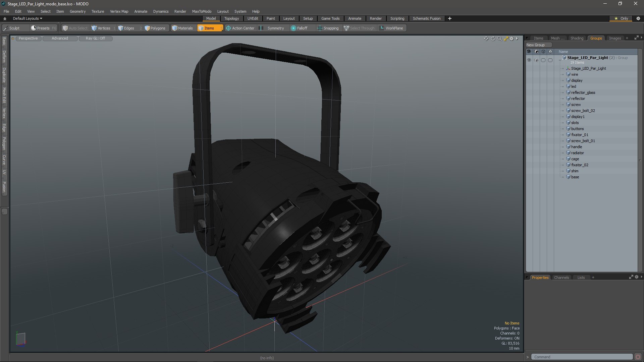Open the Perspective view type dropdown

click(28, 38)
